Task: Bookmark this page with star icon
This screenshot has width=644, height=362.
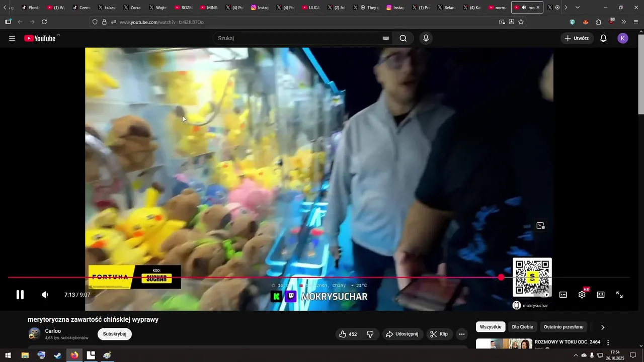Action: (x=521, y=22)
